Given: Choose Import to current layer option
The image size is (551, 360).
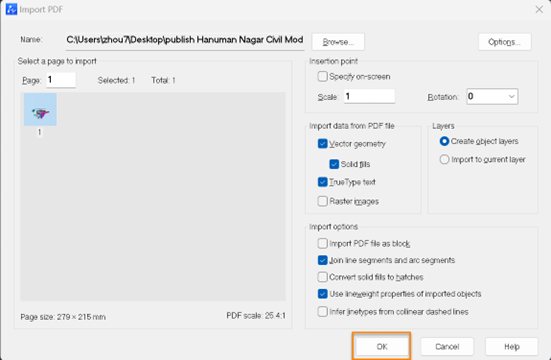Looking at the screenshot, I should click(x=444, y=159).
